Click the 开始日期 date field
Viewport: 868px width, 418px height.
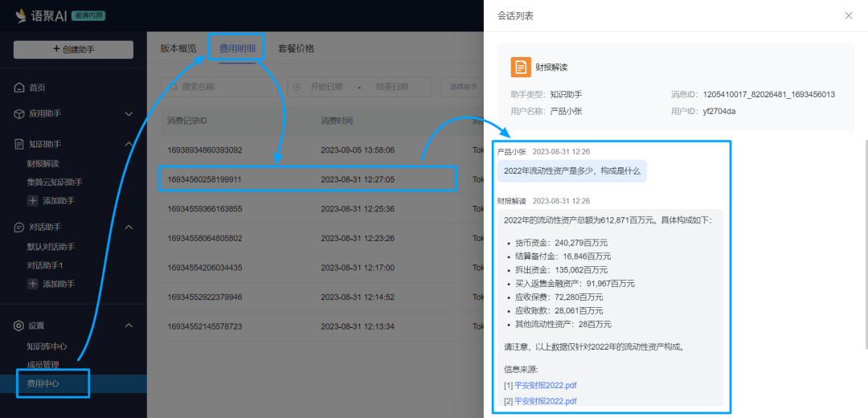click(326, 87)
